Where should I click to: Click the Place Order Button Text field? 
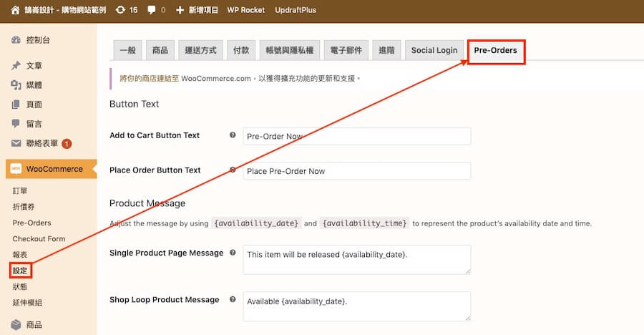point(356,171)
